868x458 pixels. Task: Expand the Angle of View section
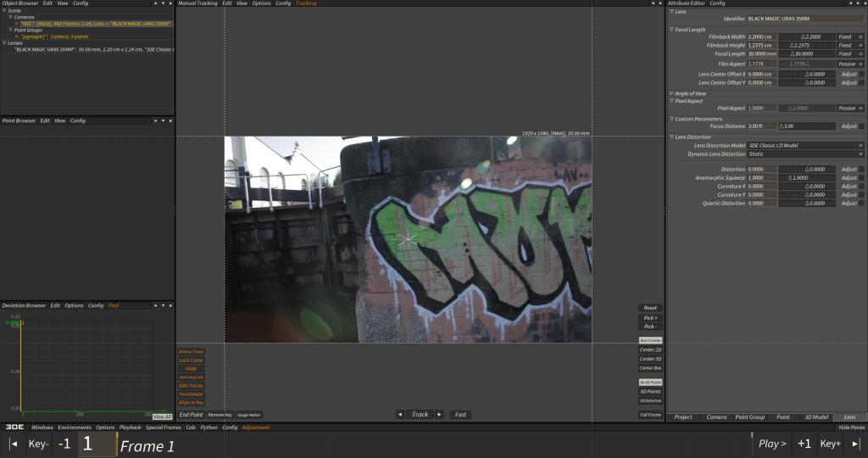coord(671,93)
